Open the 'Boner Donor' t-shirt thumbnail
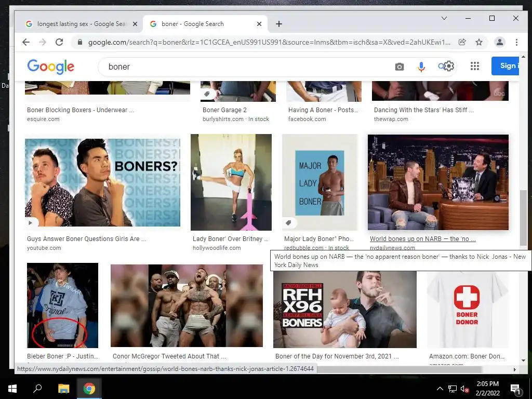Screen dimensions: 532x399 (467, 309)
